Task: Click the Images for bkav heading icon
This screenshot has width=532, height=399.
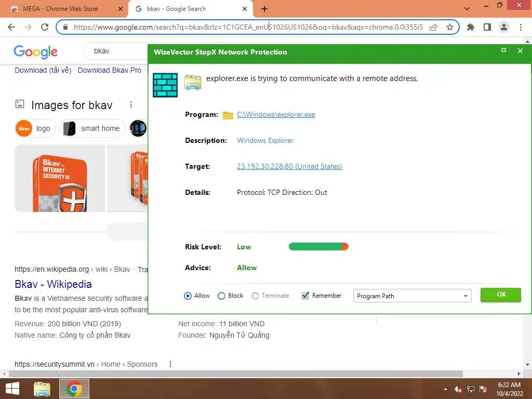Action: [x=20, y=104]
